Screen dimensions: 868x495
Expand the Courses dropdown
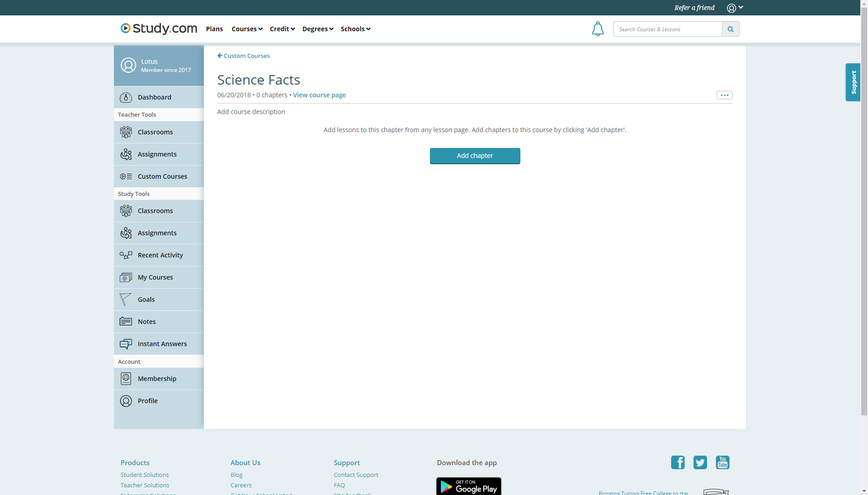[246, 29]
